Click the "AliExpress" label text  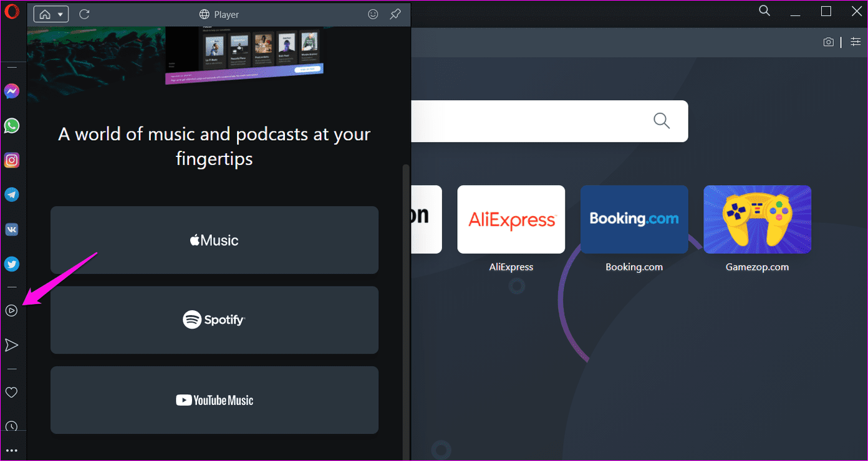point(511,267)
